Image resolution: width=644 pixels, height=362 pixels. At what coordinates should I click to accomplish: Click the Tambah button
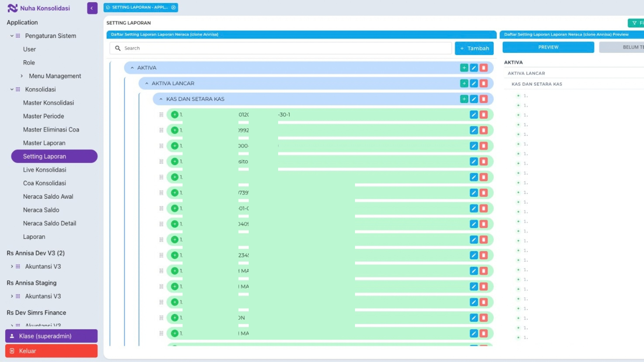(x=474, y=48)
